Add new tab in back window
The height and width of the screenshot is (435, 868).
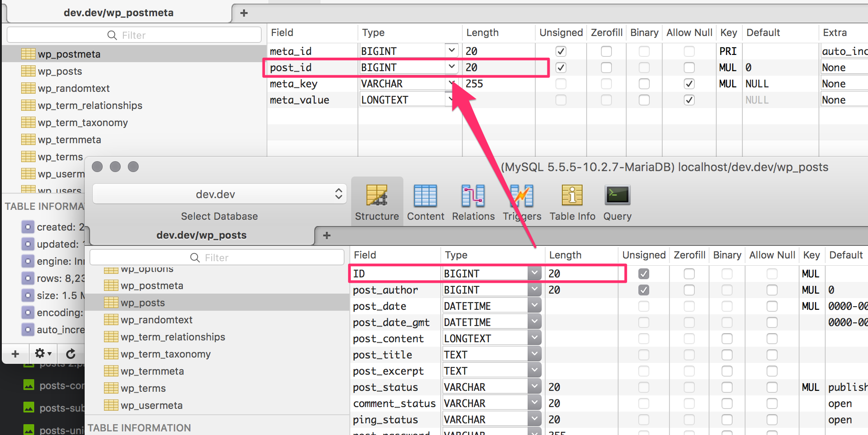tap(244, 13)
